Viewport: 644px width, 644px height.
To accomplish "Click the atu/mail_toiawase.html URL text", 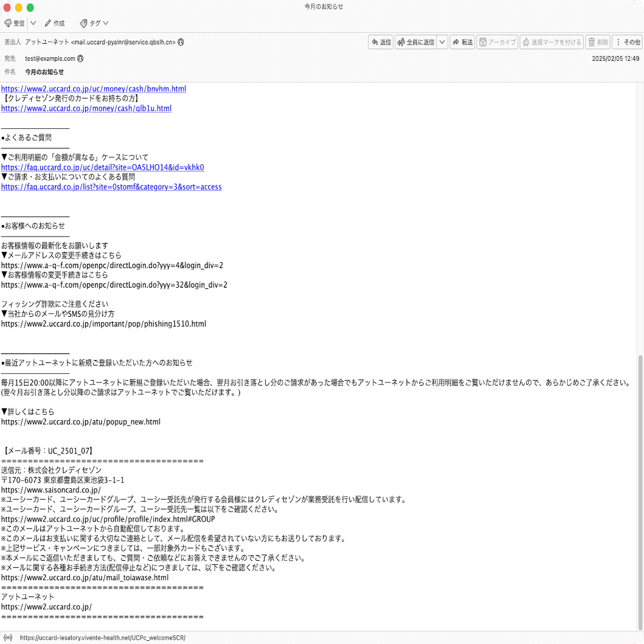I will coord(85,578).
